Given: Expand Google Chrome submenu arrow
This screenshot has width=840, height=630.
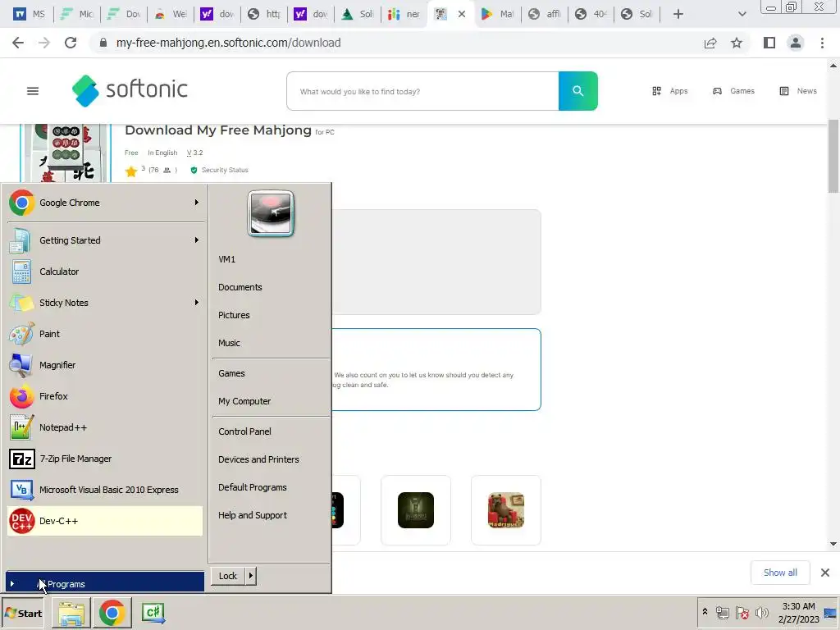Looking at the screenshot, I should [x=197, y=203].
